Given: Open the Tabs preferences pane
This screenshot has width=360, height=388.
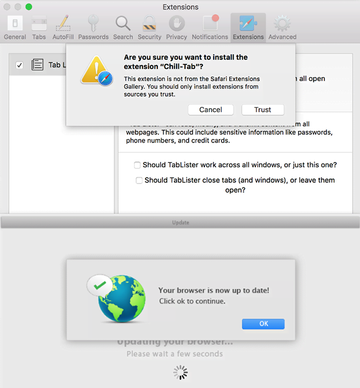Looking at the screenshot, I should point(39,28).
